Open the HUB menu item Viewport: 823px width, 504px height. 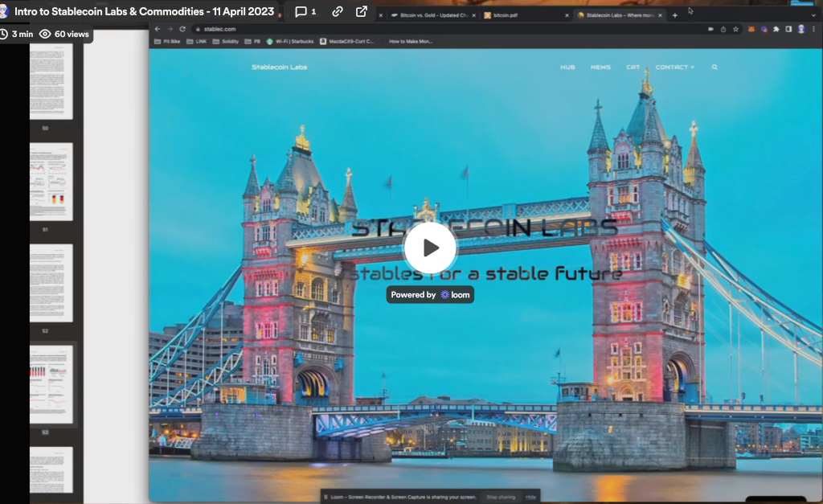tap(567, 68)
